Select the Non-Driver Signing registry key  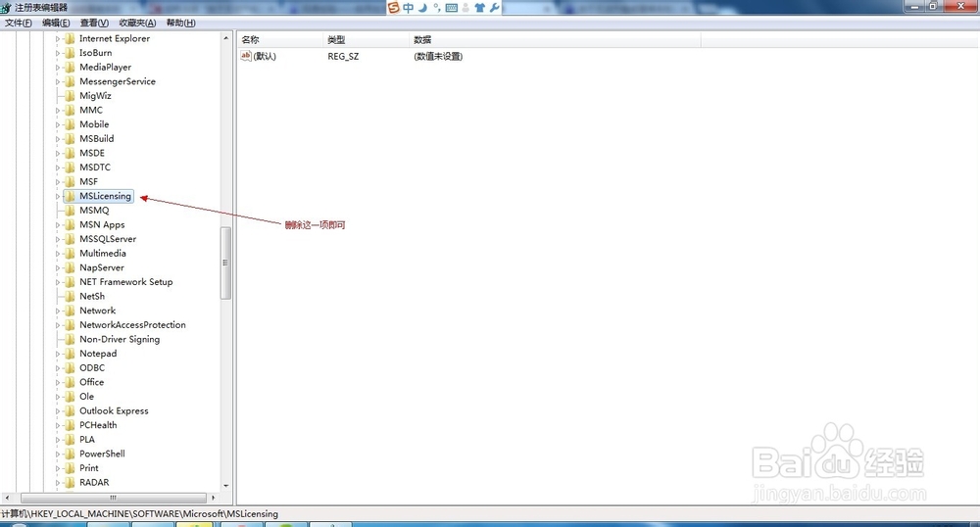click(x=120, y=339)
